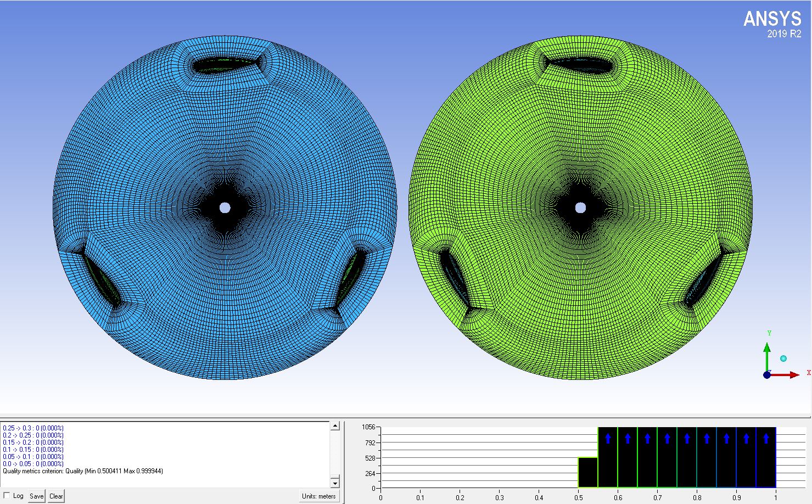Click the message log scrollbar up arrow
Screen dimensions: 812x504
tap(335, 426)
